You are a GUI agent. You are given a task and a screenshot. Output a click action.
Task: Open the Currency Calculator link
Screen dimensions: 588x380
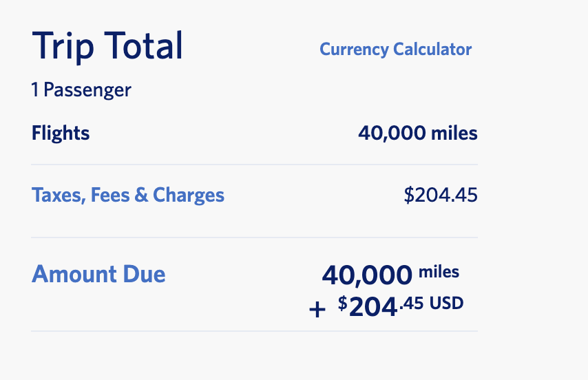(x=395, y=50)
